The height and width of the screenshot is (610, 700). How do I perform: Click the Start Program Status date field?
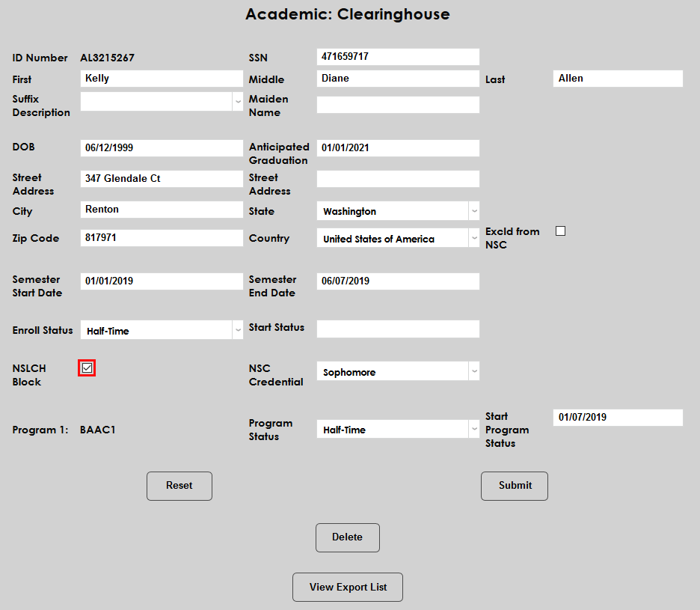617,417
